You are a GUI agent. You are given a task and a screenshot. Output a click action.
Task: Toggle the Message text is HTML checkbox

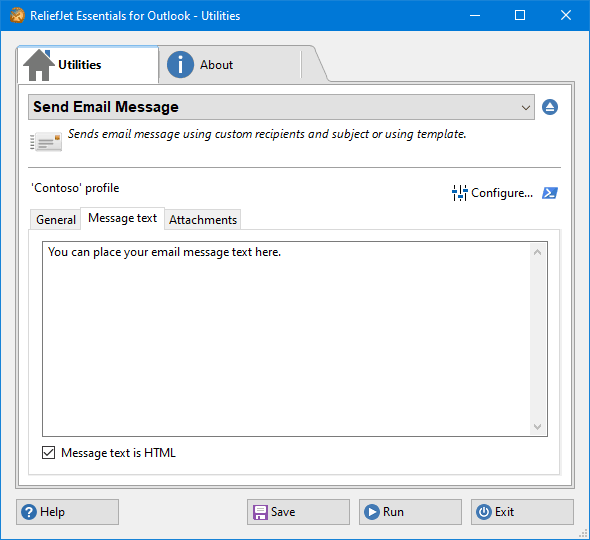(x=49, y=453)
